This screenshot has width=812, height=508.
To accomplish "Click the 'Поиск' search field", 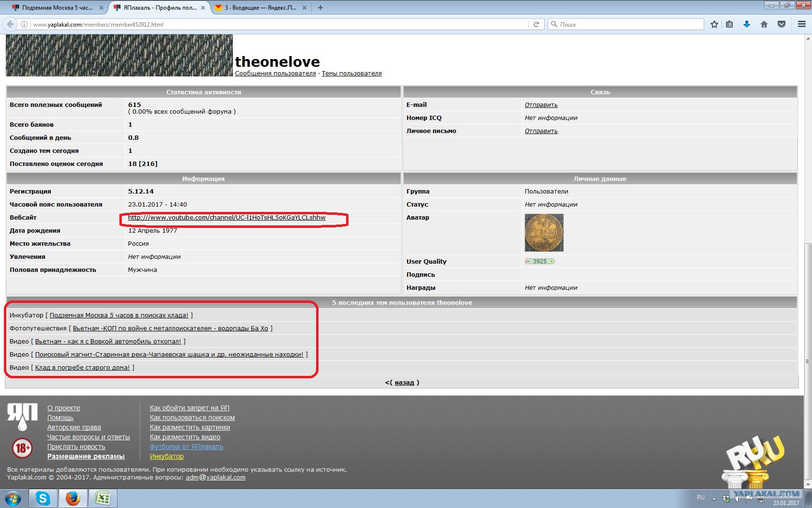I will (626, 24).
